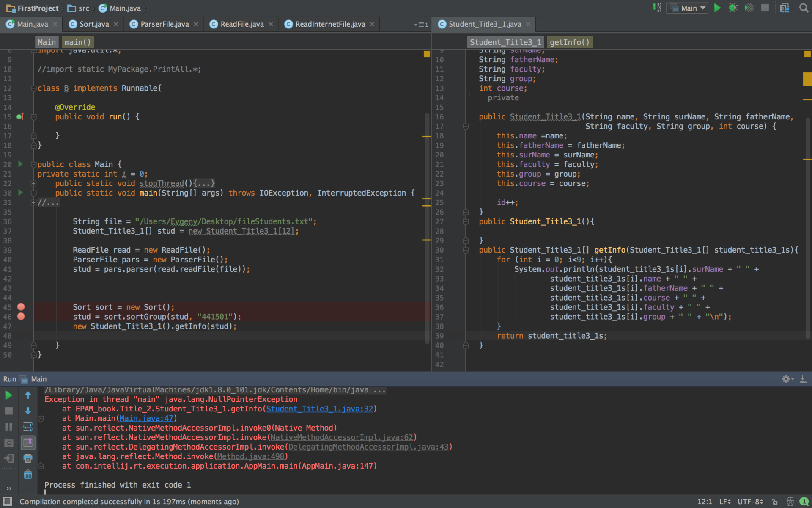Close the ReadInternetFile.java tab

point(372,24)
